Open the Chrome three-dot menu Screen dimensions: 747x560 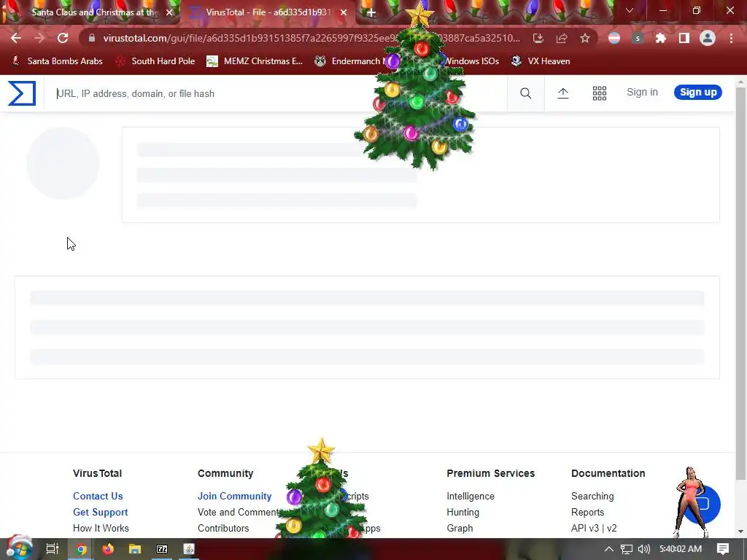(x=731, y=38)
